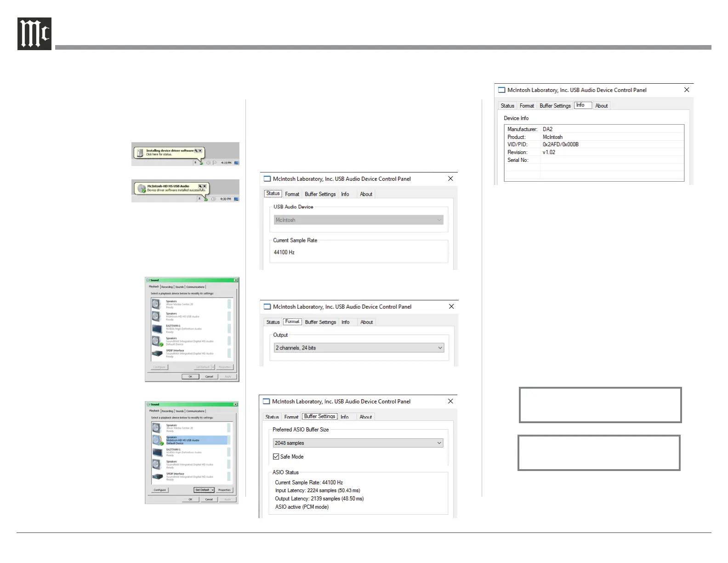728x563 pixels.
Task: Open Buffer Settings tab in Status-tab Control Panel
Action: [320, 194]
